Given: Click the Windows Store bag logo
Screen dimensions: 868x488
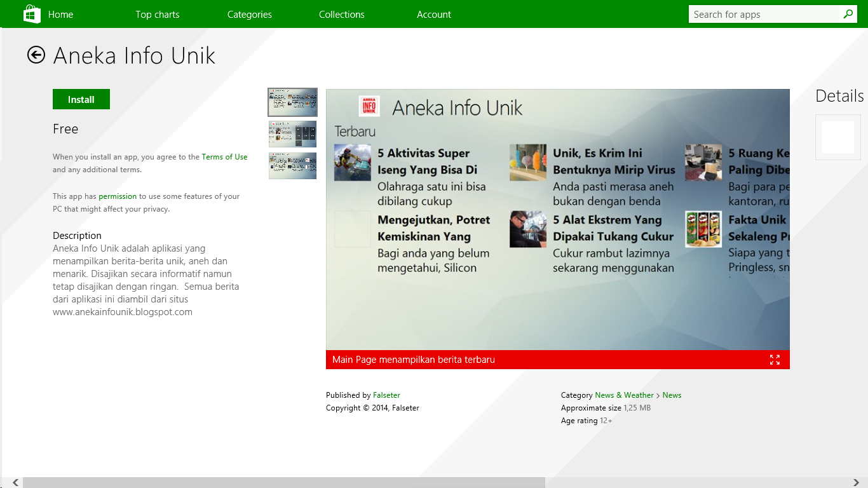Looking at the screenshot, I should 32,14.
